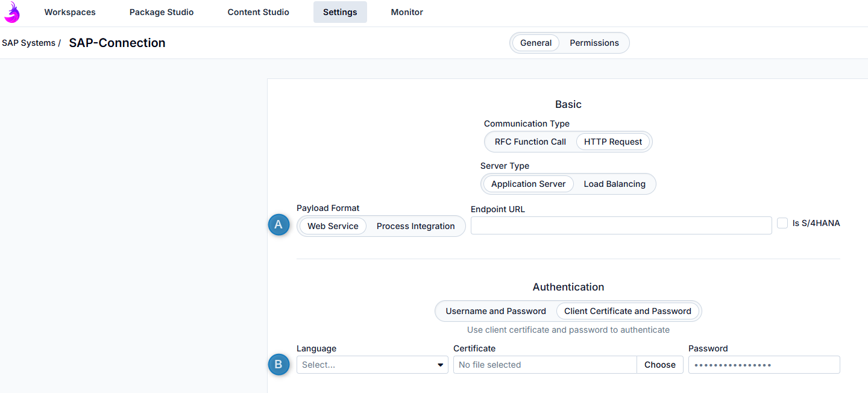The width and height of the screenshot is (868, 393).
Task: Navigate back to SAP Systems breadcrumb
Action: point(28,43)
